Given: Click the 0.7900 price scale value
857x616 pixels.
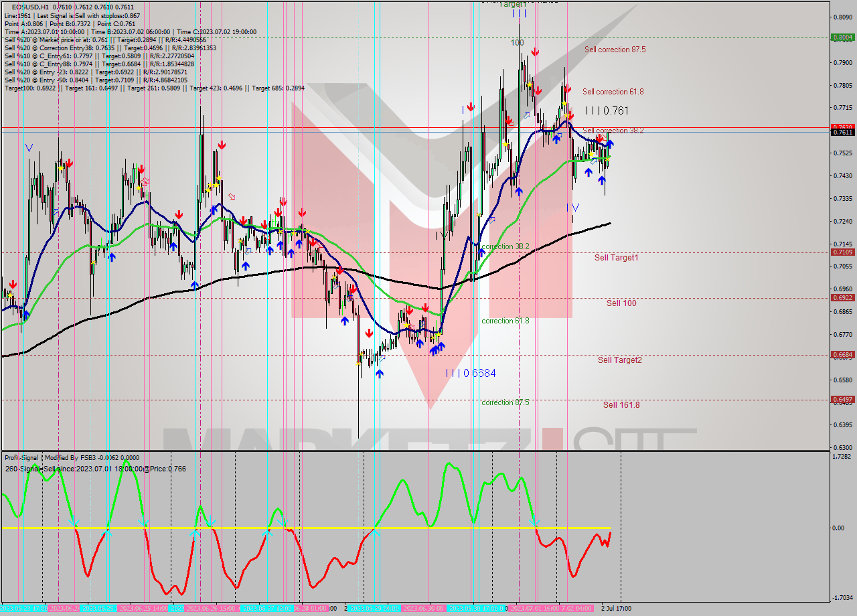Looking at the screenshot, I should point(842,62).
